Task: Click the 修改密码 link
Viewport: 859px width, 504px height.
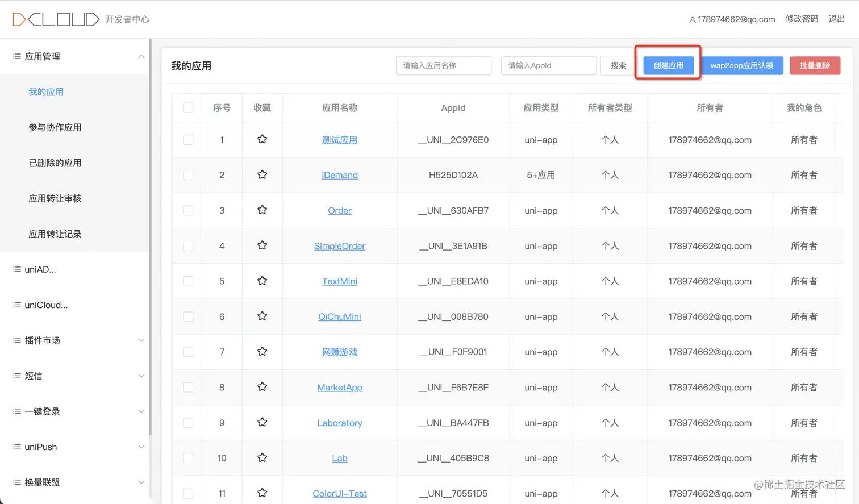Action: point(802,19)
